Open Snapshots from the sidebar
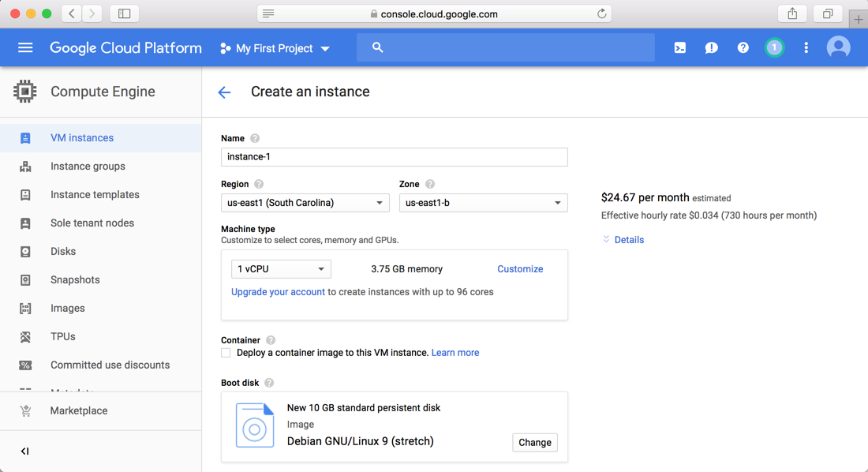 (x=75, y=280)
